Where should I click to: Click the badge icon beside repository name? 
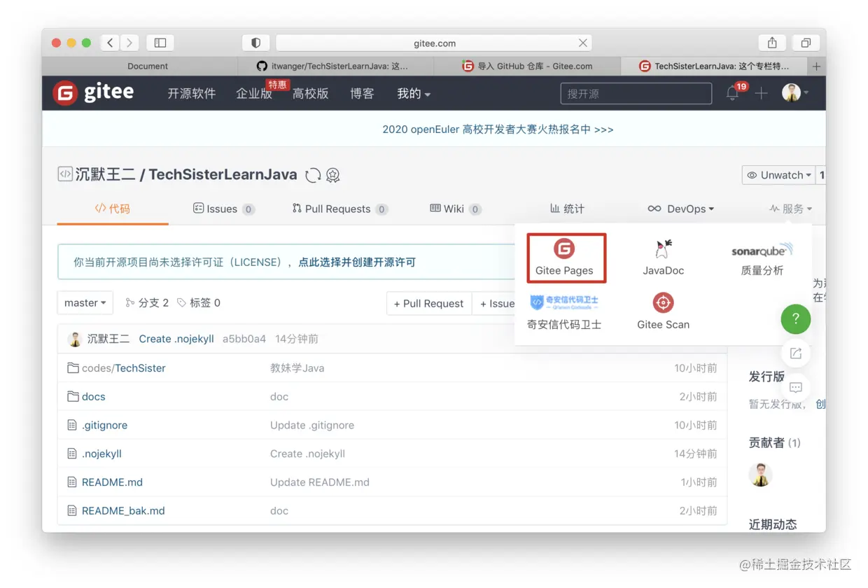(x=333, y=175)
